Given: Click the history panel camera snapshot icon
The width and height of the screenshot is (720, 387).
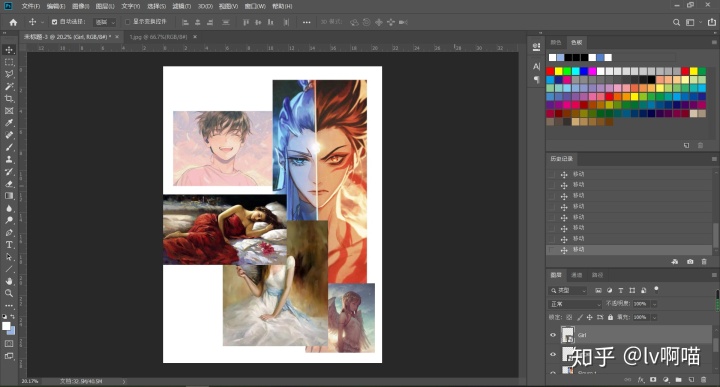Looking at the screenshot, I should 690,262.
